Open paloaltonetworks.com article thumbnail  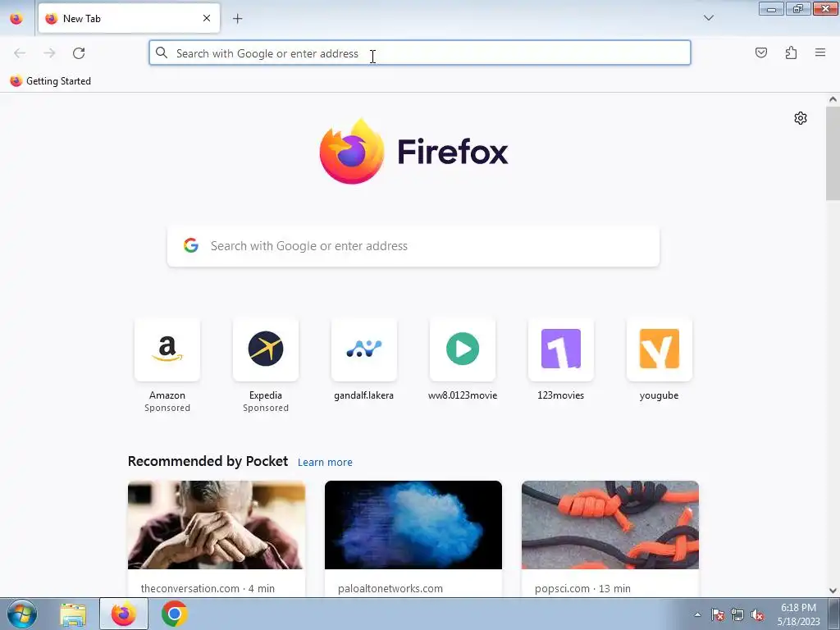413,524
